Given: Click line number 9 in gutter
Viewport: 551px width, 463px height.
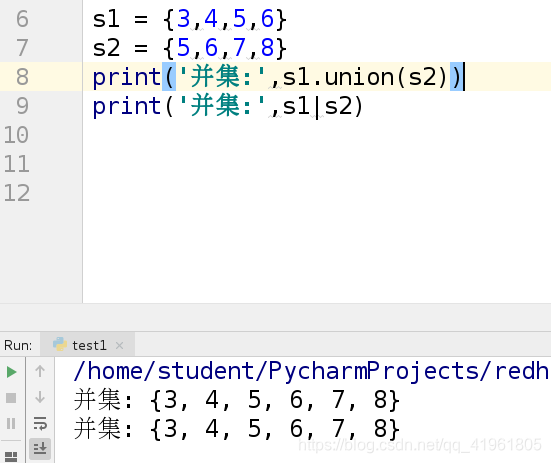Looking at the screenshot, I should [x=22, y=106].
